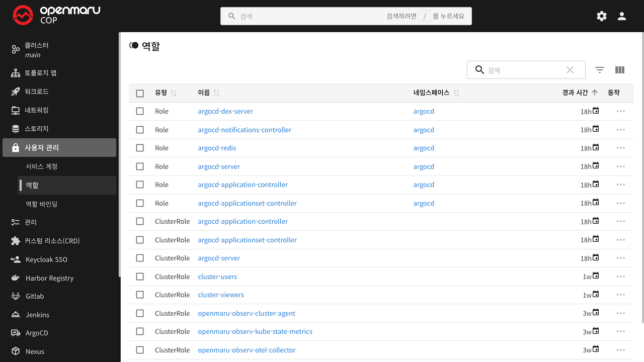Click calendar icon in argocd-dex-server row
The width and height of the screenshot is (644, 362).
596,111
